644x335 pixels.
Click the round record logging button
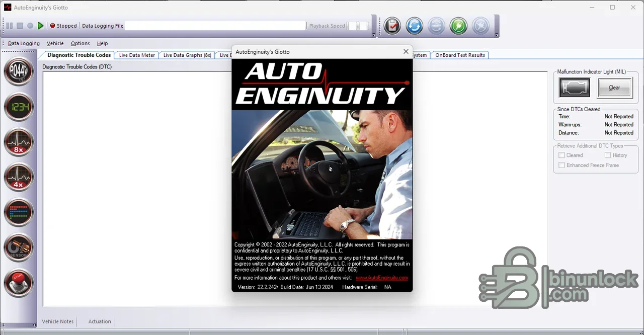coord(30,26)
